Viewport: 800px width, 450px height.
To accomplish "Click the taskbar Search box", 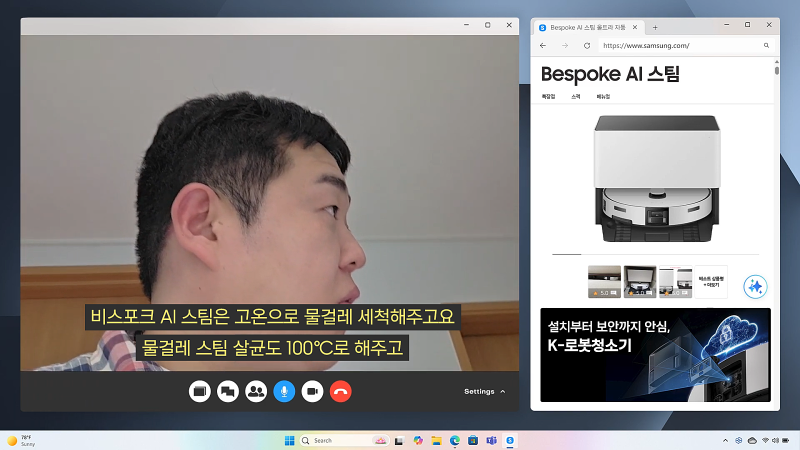I will 344,440.
